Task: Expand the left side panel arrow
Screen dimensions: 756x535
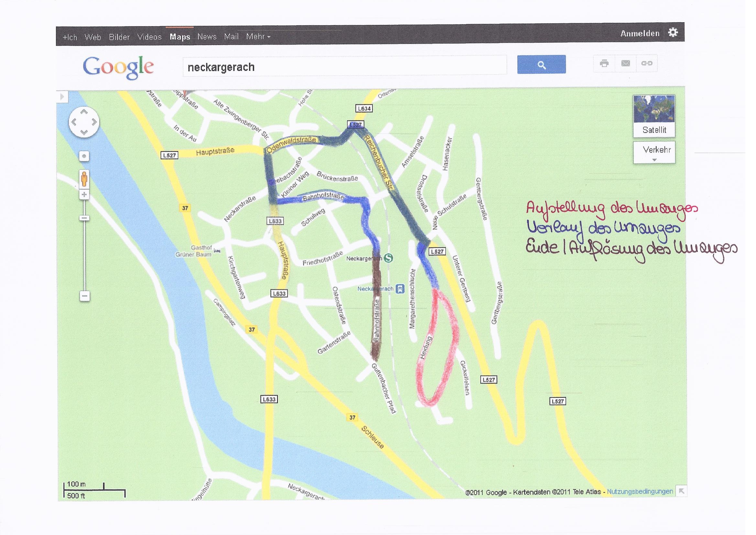Action: pos(62,97)
